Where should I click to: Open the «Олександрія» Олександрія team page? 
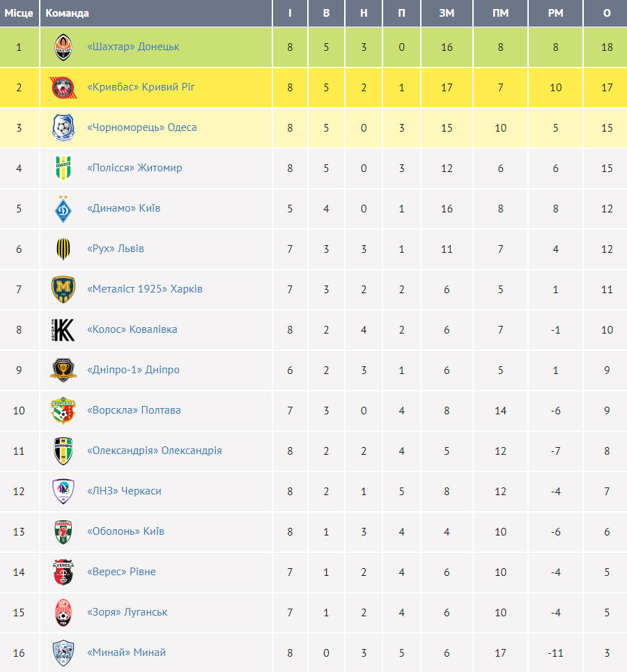pyautogui.click(x=155, y=451)
